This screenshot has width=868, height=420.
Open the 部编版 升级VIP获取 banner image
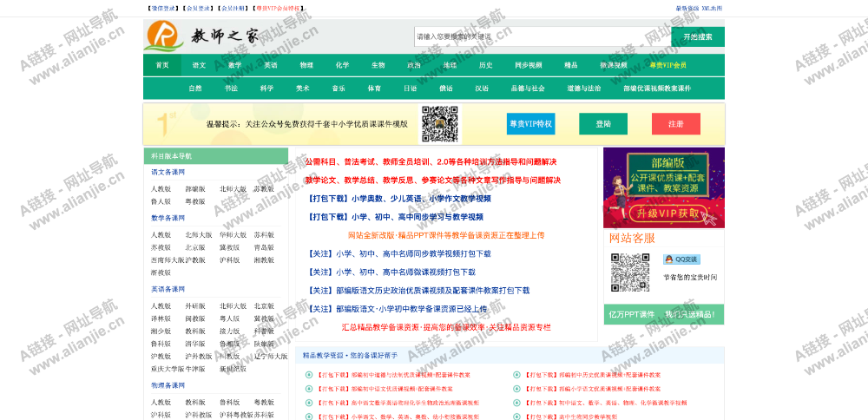click(x=664, y=187)
